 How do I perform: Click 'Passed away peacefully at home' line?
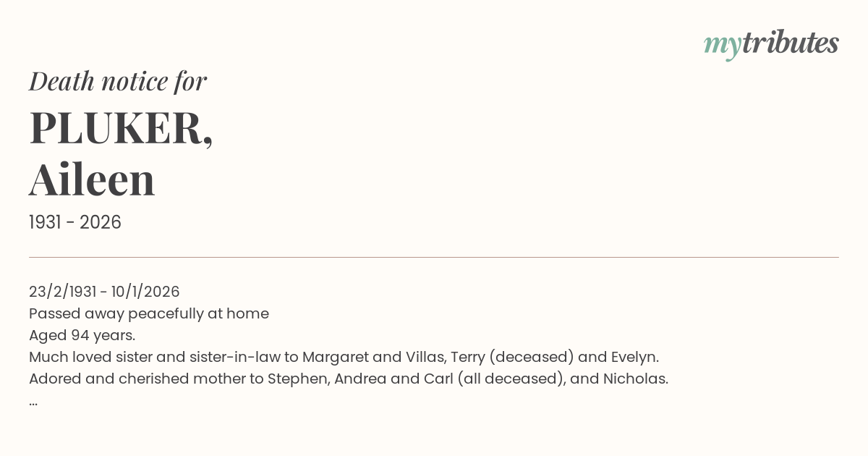(149, 313)
